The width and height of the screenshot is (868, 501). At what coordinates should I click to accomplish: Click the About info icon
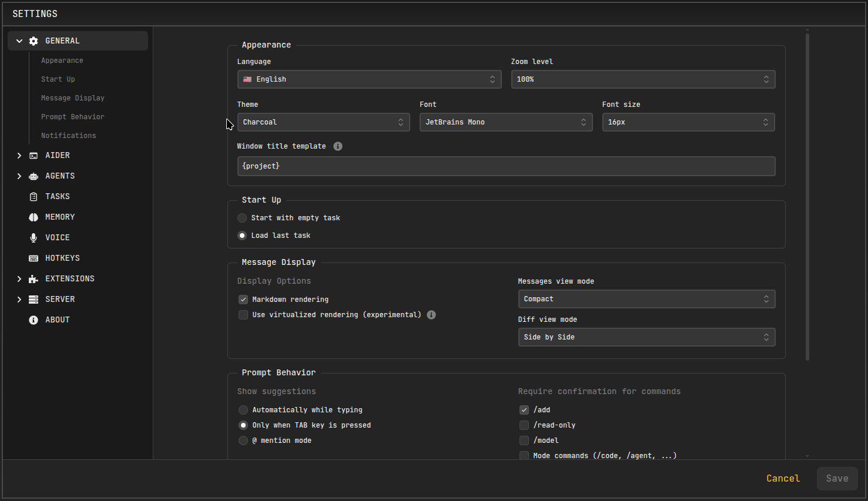(33, 320)
